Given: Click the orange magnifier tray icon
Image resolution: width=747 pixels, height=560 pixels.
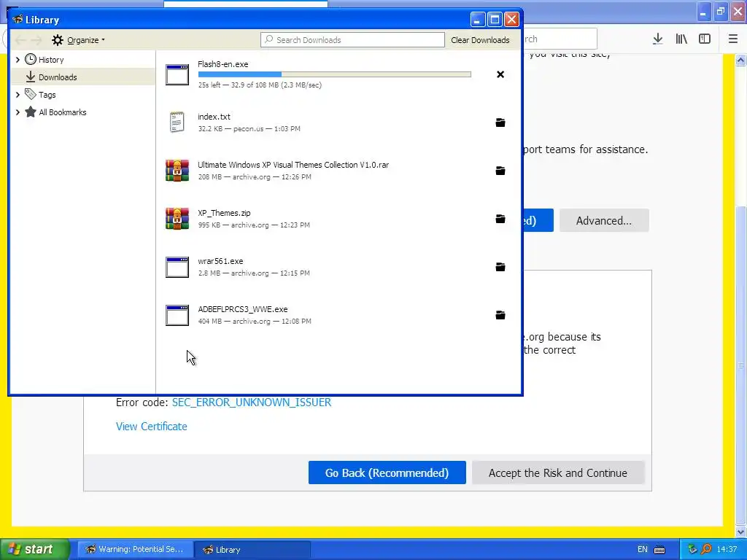Looking at the screenshot, I should pos(706,549).
